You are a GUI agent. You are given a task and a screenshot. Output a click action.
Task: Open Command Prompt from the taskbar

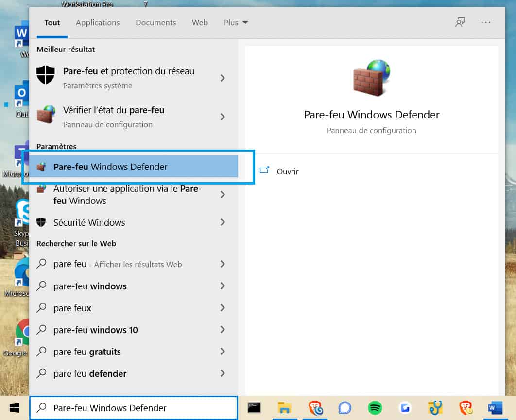[x=254, y=408]
